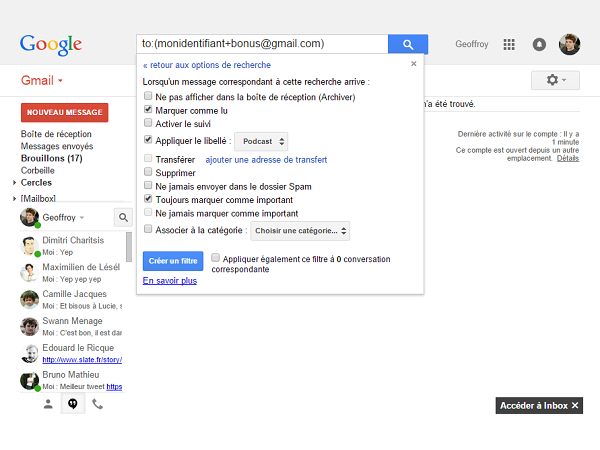This screenshot has width=600, height=450.
Task: Open the Podcast label dropdown
Action: [261, 142]
